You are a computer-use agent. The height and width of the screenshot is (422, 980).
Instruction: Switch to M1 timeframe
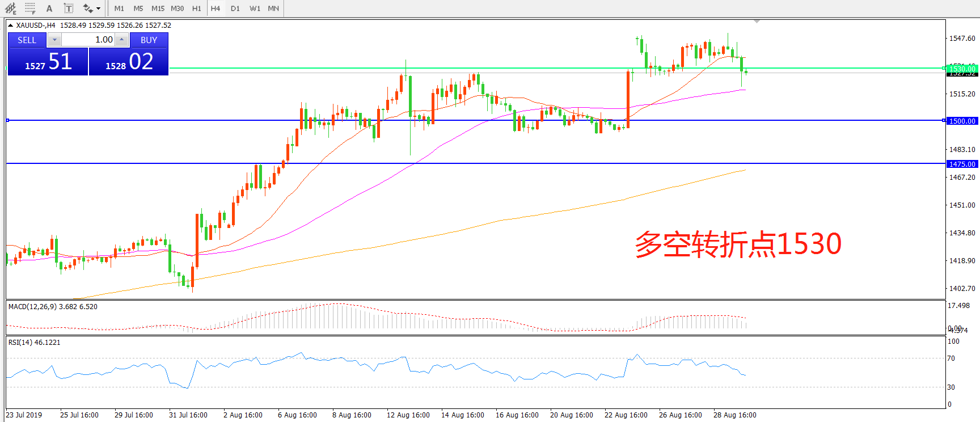tap(119, 9)
